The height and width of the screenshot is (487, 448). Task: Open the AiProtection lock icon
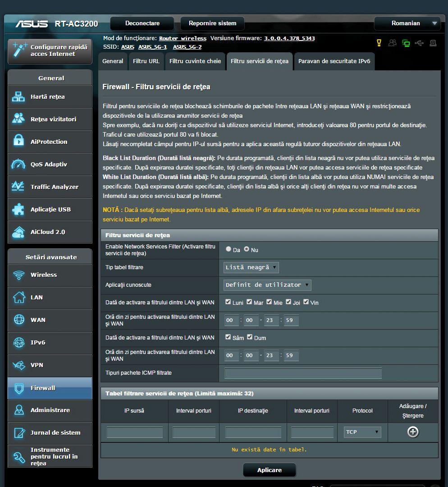[18, 142]
